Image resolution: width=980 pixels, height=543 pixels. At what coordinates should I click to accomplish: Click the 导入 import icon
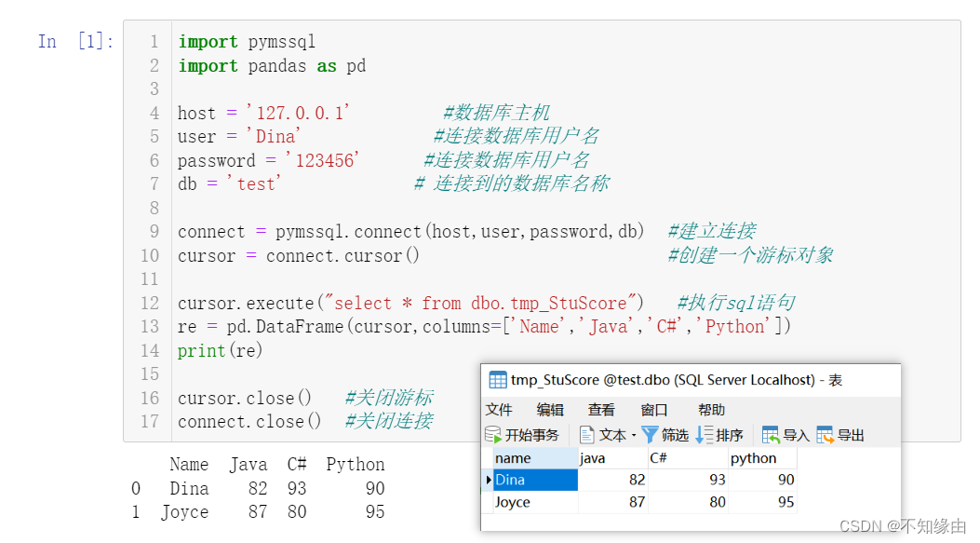pyautogui.click(x=771, y=435)
